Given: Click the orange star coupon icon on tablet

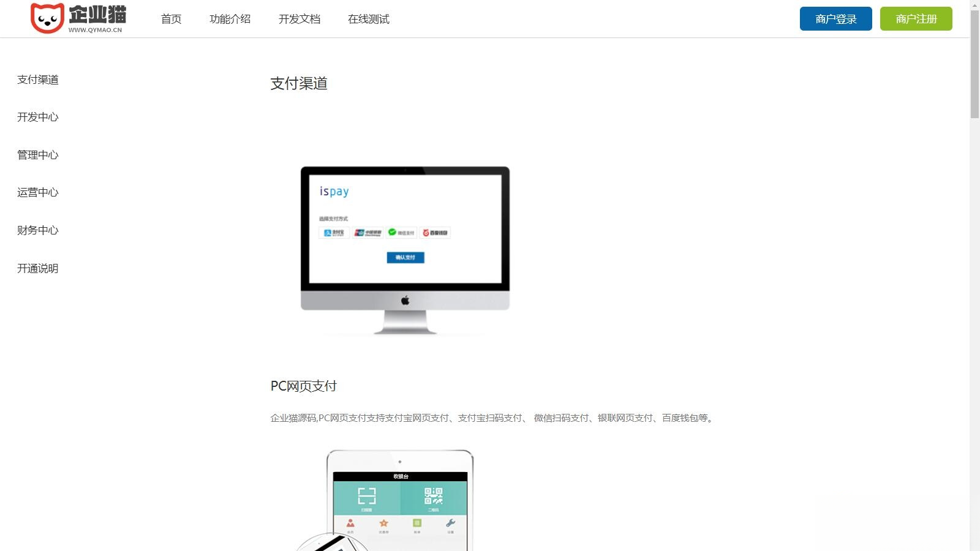Looking at the screenshot, I should (383, 523).
